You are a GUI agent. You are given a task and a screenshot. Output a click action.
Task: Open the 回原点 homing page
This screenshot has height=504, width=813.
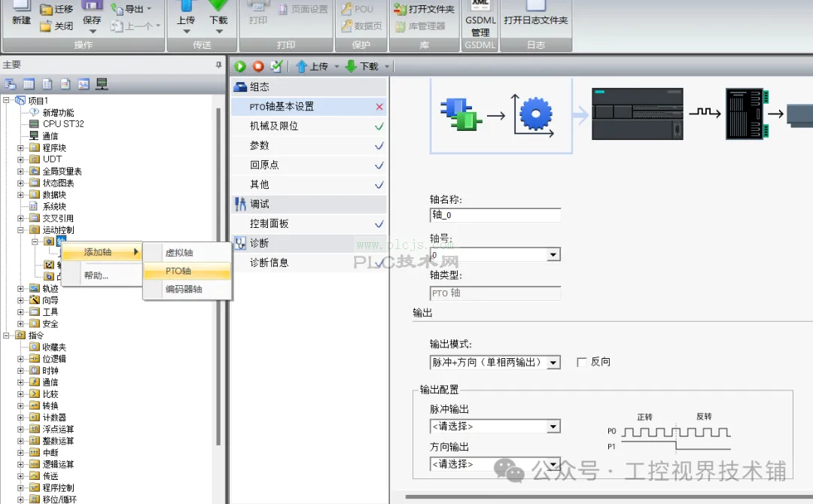coord(309,165)
